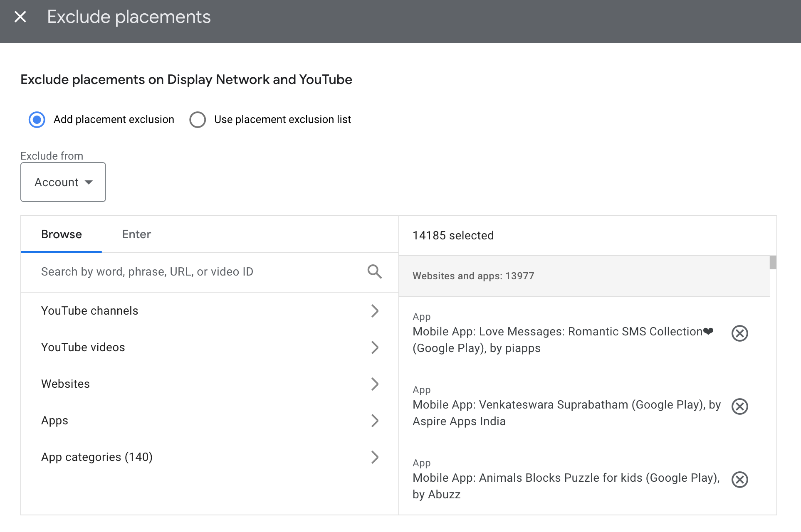
Task: Select the YouTube channels row
Action: point(166,310)
